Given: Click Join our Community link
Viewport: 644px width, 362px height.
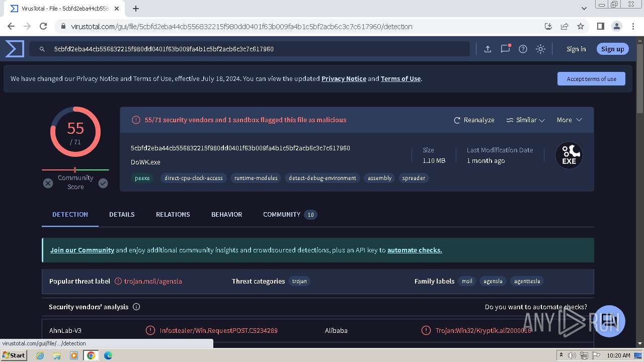Looking at the screenshot, I should 82,250.
